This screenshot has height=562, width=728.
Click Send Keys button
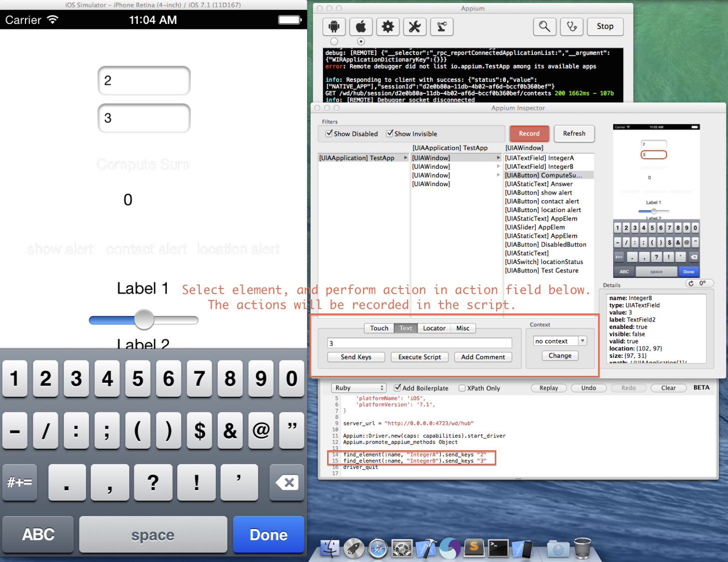(356, 357)
